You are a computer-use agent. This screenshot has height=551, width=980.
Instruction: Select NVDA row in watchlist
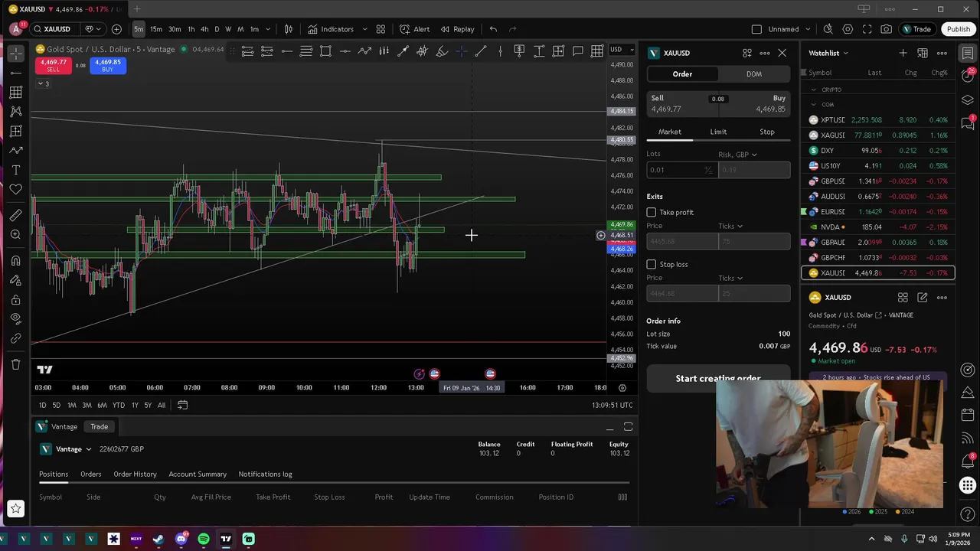coord(877,227)
